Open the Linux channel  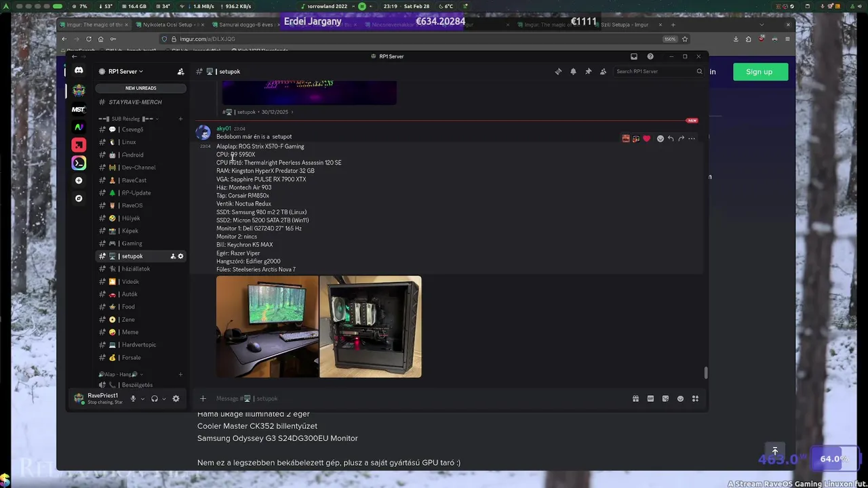coord(141,142)
